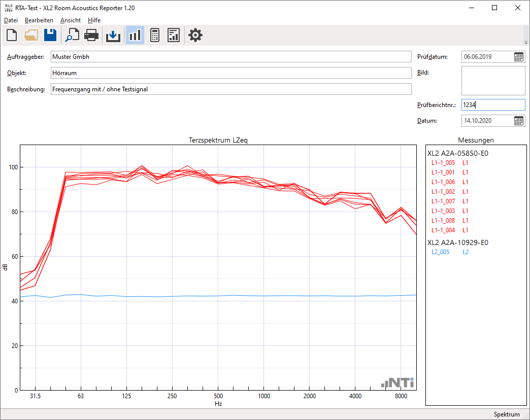This screenshot has height=420, width=530.
Task: Open the calculator view in the toolbar
Action: [x=155, y=35]
